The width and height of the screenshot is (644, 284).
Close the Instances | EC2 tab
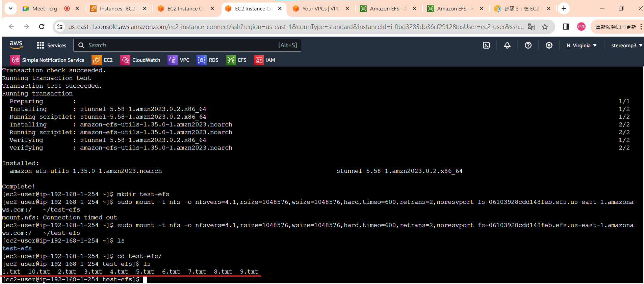pyautogui.click(x=145, y=8)
